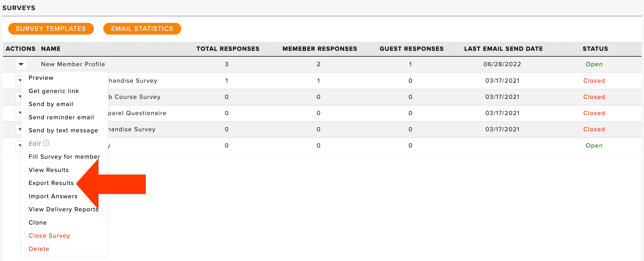
Task: Open the Email Statistics button
Action: click(142, 29)
